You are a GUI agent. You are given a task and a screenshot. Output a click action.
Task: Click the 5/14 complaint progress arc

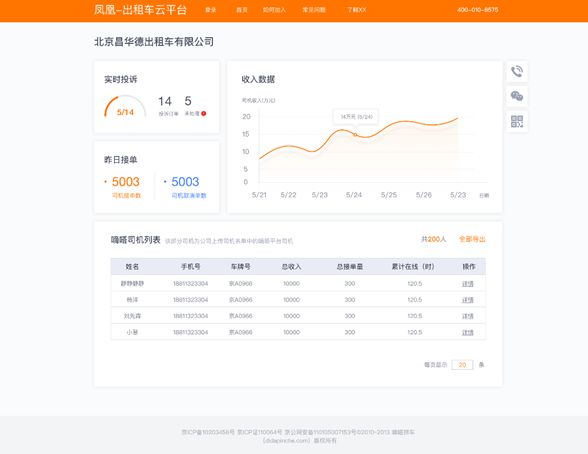[x=125, y=107]
